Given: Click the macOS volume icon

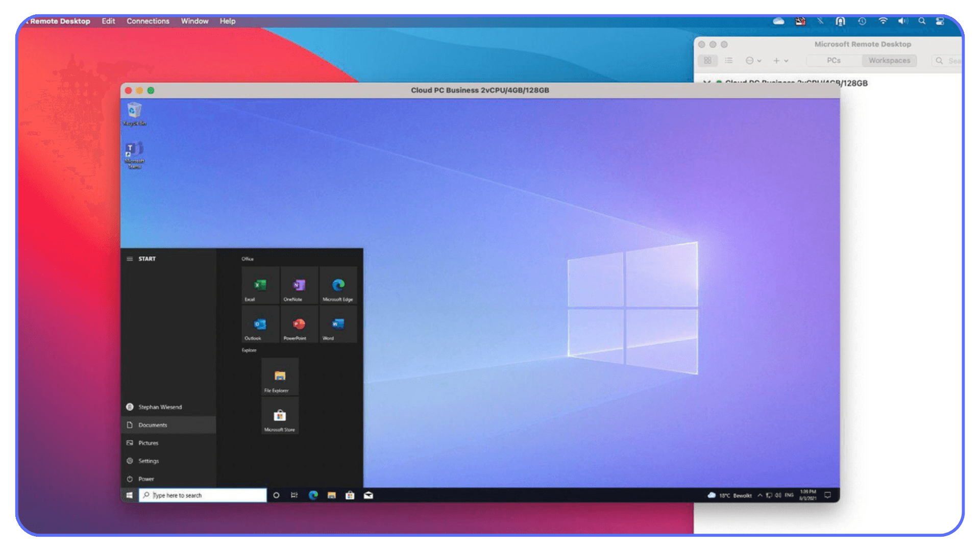Looking at the screenshot, I should tap(903, 21).
